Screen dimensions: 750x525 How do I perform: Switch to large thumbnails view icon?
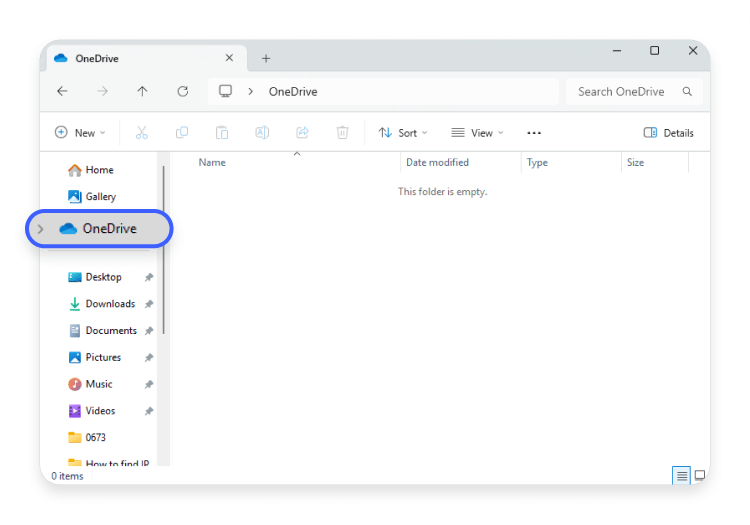pos(700,475)
